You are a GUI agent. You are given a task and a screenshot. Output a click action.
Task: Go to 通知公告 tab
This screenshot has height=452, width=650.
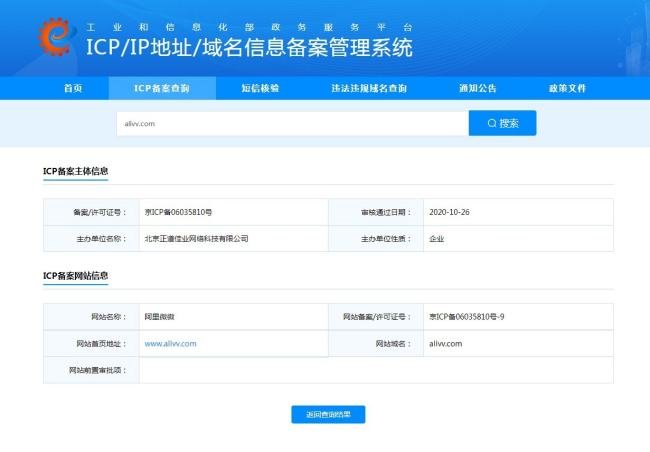(x=478, y=88)
